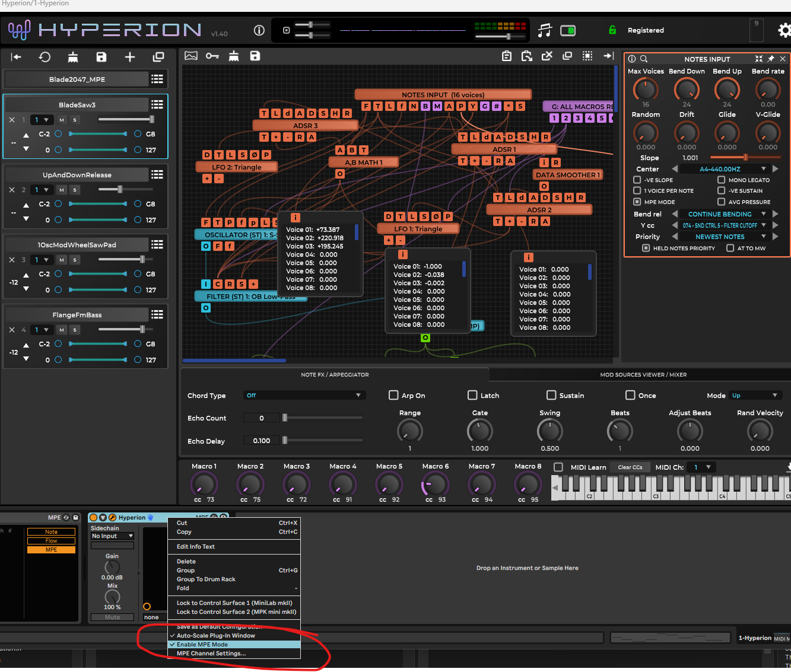791x672 pixels.
Task: Click the clear brush icon in left panel
Action: tap(73, 57)
